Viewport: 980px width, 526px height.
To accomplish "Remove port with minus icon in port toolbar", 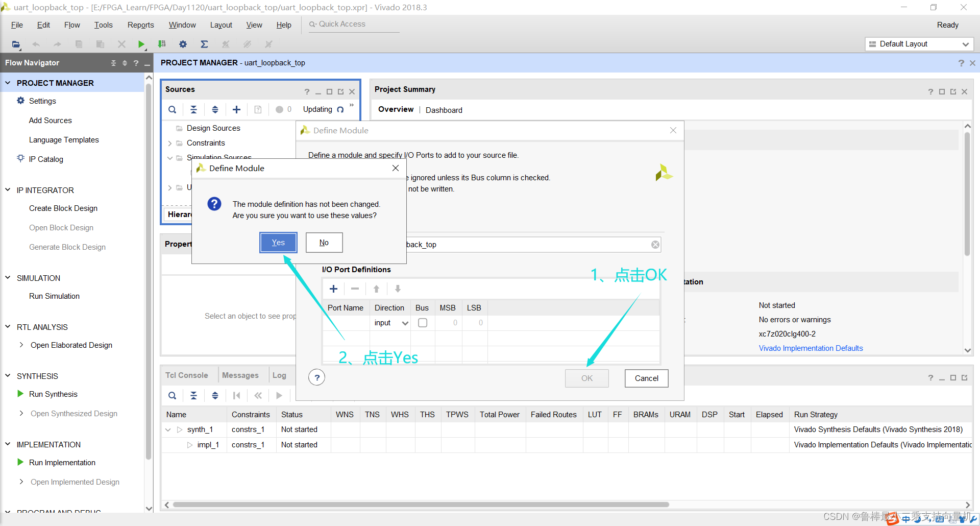I will [355, 289].
